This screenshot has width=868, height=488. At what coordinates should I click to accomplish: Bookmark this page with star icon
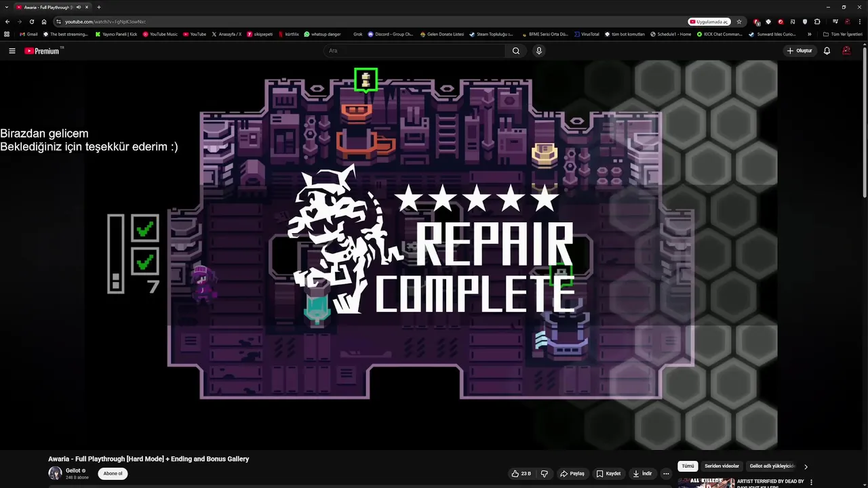pyautogui.click(x=739, y=22)
